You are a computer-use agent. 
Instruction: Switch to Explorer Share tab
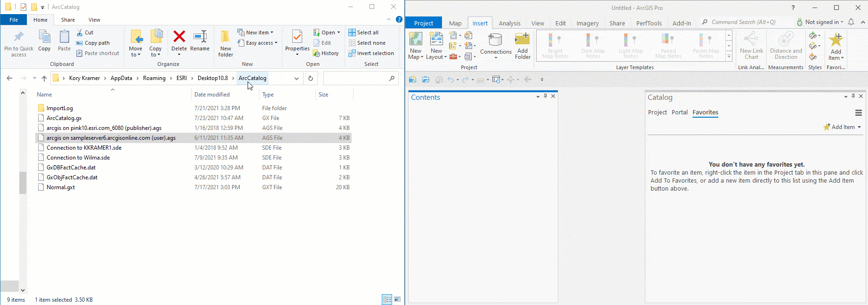click(x=68, y=20)
